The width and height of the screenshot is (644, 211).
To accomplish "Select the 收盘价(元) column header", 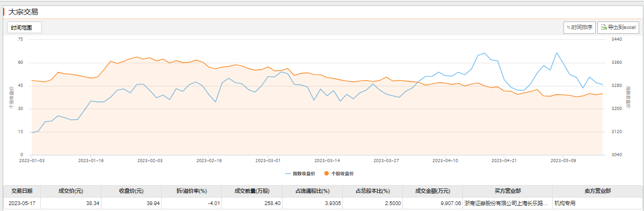I will [x=131, y=191].
